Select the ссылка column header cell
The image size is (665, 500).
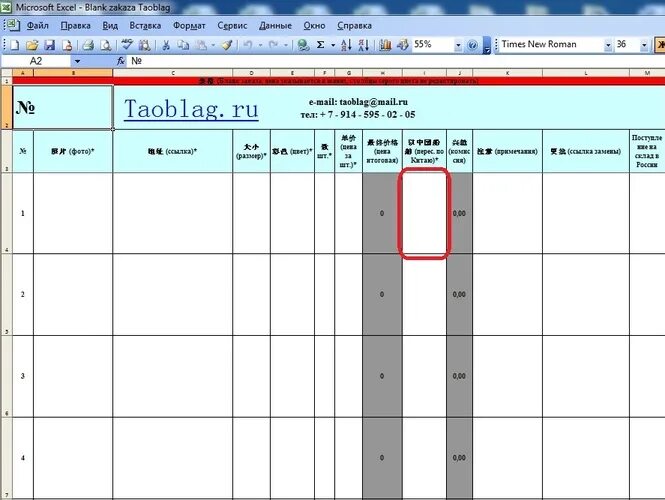173,151
